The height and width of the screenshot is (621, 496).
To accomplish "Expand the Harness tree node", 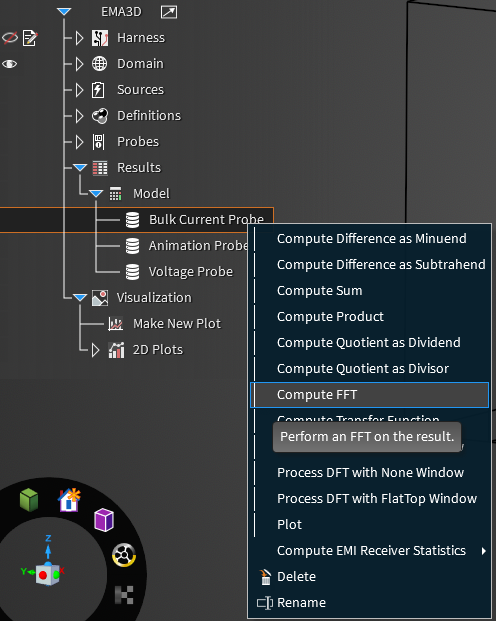I will [x=80, y=38].
